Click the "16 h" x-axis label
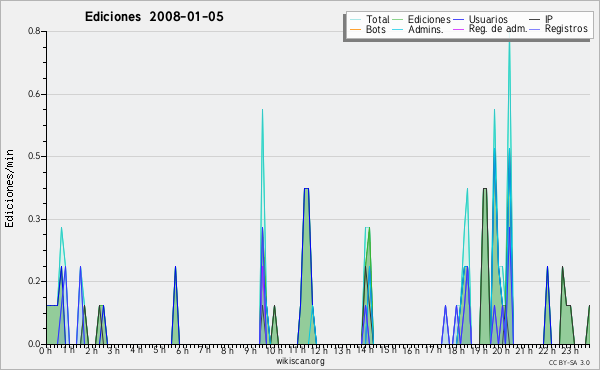The width and height of the screenshot is (600, 370). (x=410, y=351)
